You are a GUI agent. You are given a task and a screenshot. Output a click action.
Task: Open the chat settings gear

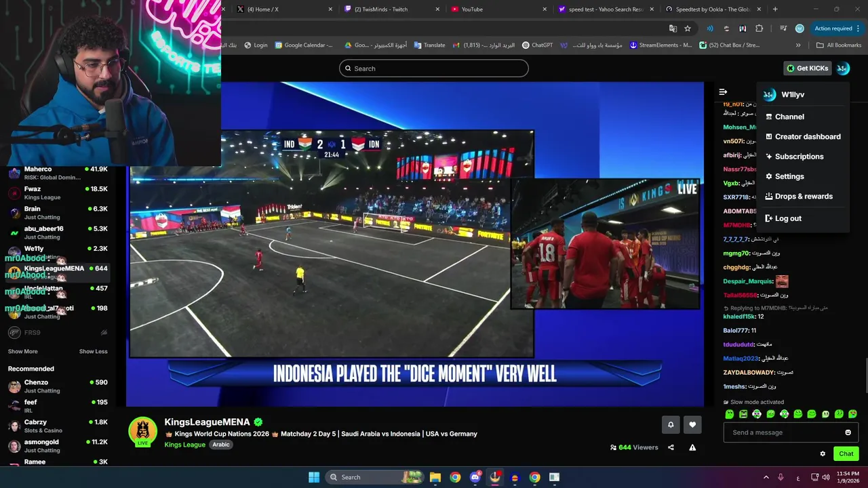pos(823,454)
